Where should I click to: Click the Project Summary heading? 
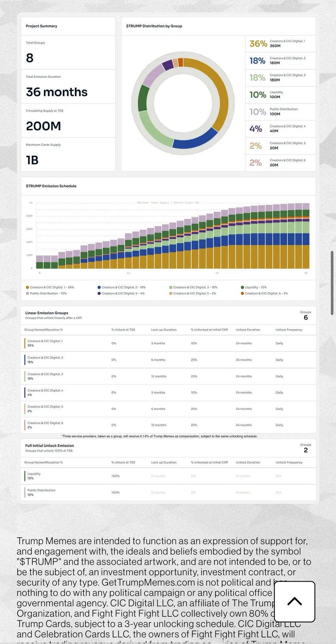coord(41,26)
